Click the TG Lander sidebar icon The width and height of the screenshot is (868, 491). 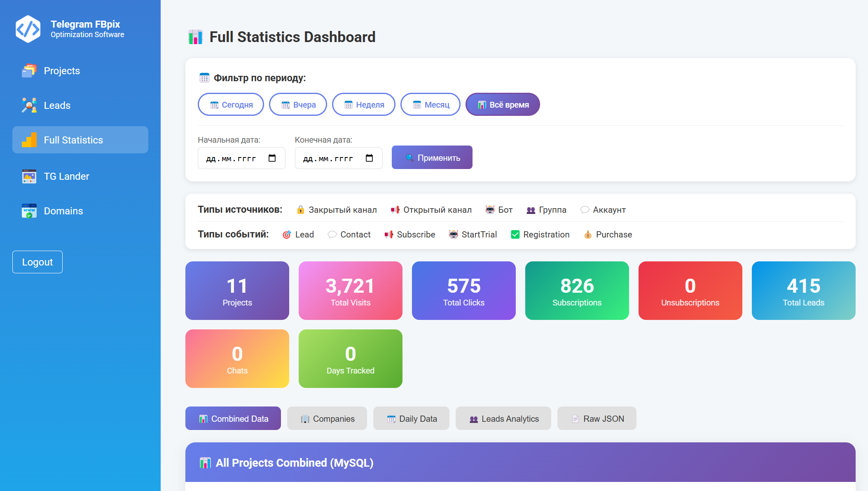point(29,176)
